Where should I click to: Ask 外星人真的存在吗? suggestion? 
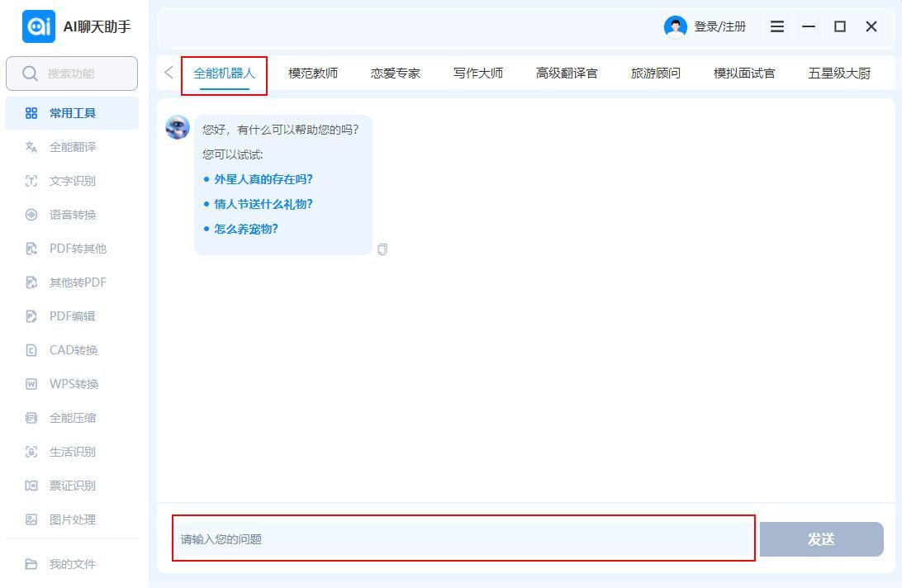263,179
